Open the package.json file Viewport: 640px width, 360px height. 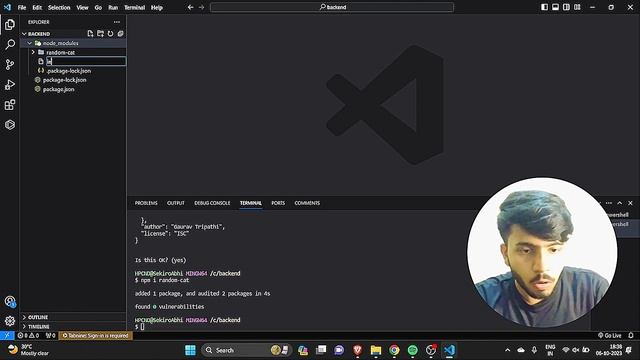point(58,89)
